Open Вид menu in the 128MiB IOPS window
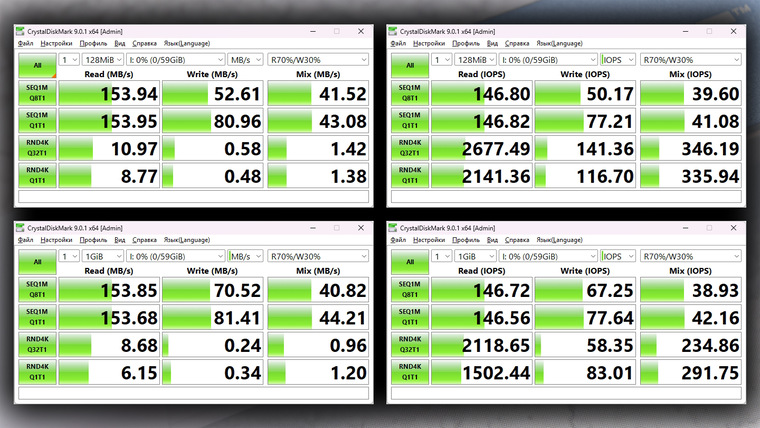 [x=492, y=44]
